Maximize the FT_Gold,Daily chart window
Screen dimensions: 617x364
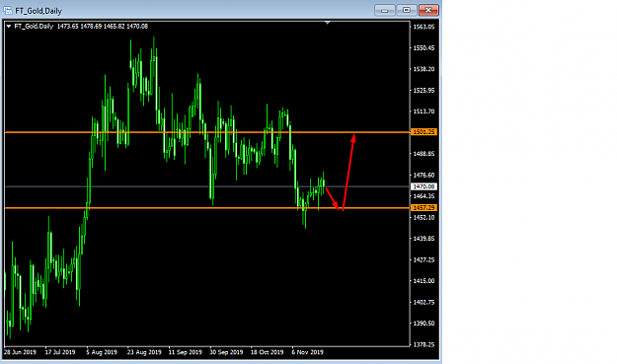[407, 10]
